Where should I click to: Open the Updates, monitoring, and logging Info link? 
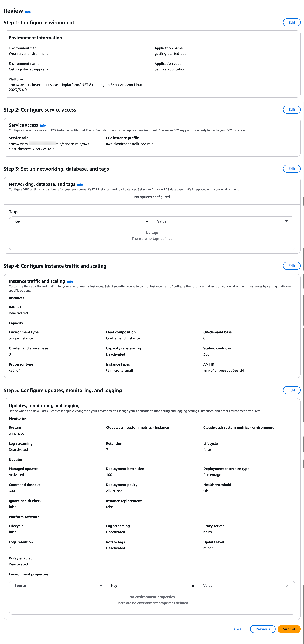(x=84, y=406)
